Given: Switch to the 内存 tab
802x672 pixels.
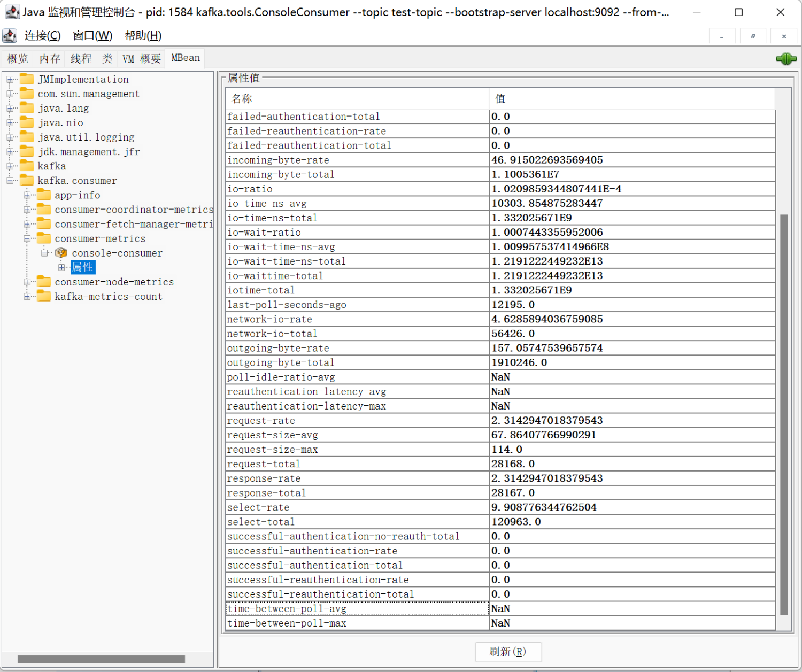Looking at the screenshot, I should pos(50,58).
